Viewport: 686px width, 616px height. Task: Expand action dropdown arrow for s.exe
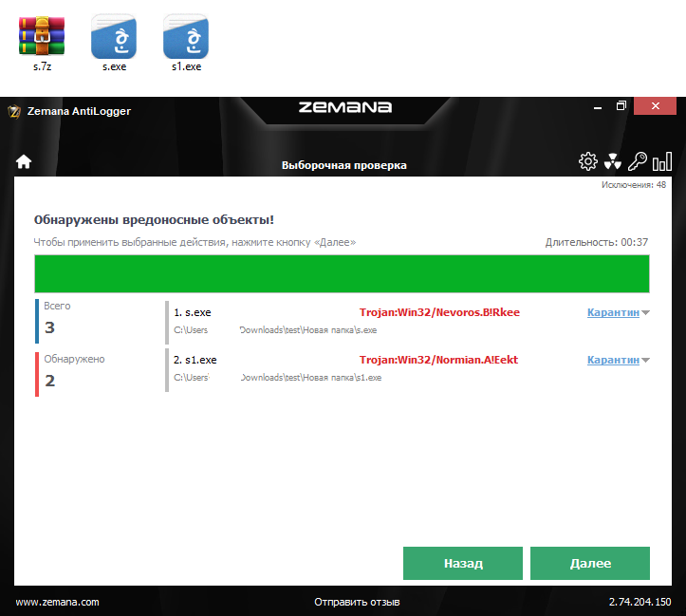[645, 313]
